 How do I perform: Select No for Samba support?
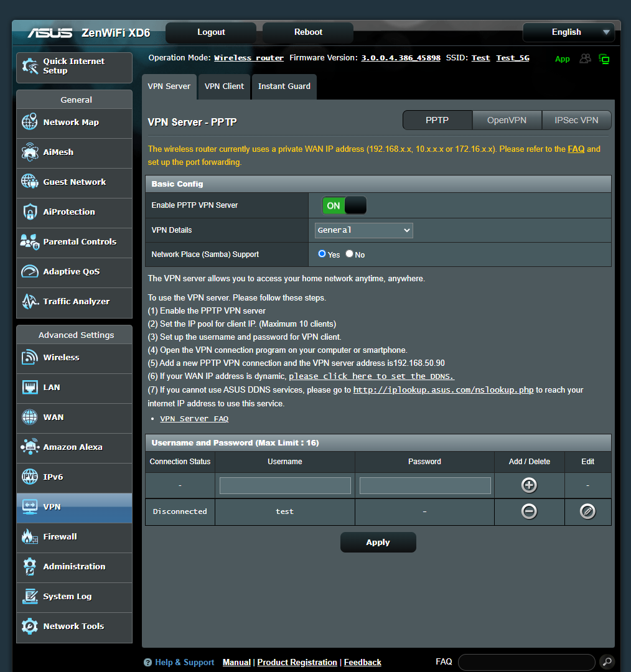pos(349,254)
